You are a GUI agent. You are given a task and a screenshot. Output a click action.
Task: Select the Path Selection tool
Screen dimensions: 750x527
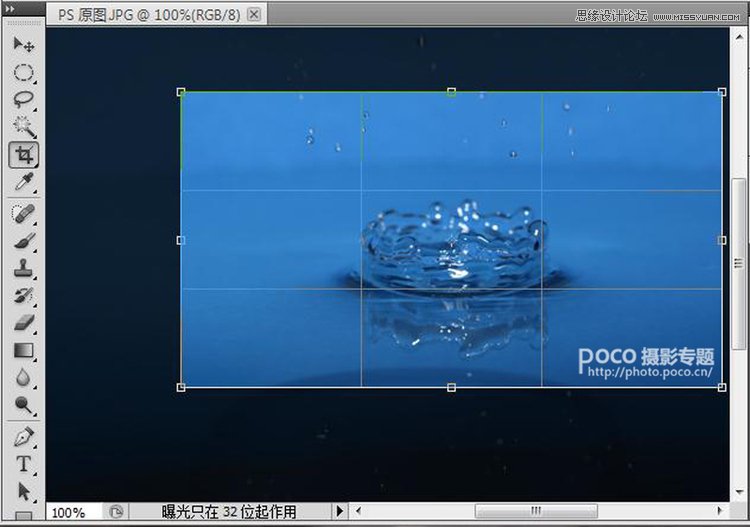(x=23, y=491)
